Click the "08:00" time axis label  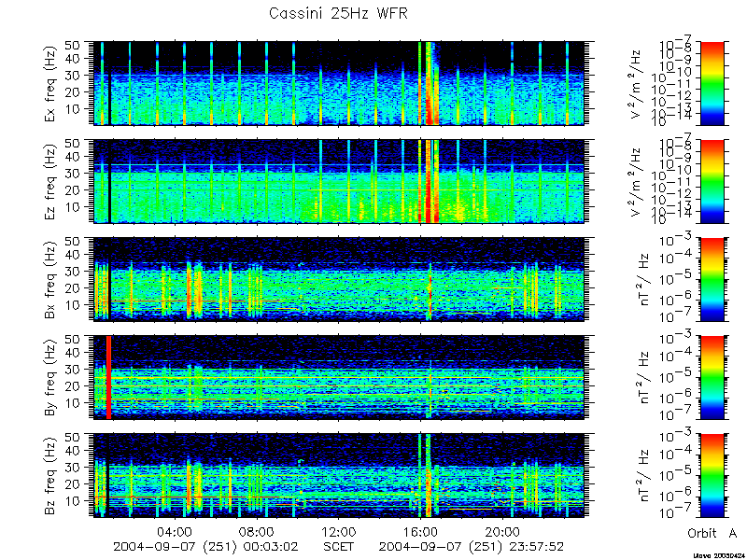(257, 530)
